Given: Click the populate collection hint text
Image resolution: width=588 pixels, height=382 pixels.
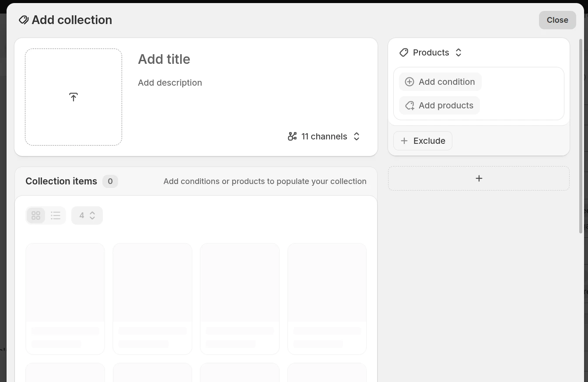Looking at the screenshot, I should [265, 181].
